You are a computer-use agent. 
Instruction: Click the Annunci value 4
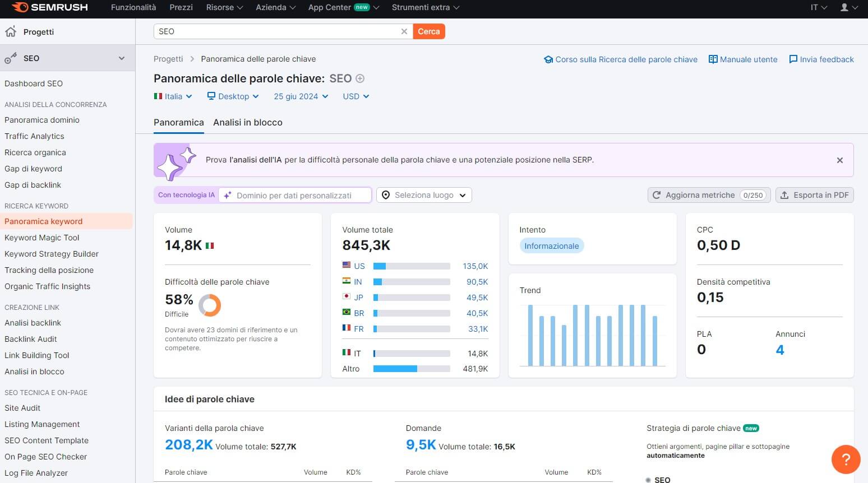[x=780, y=350]
